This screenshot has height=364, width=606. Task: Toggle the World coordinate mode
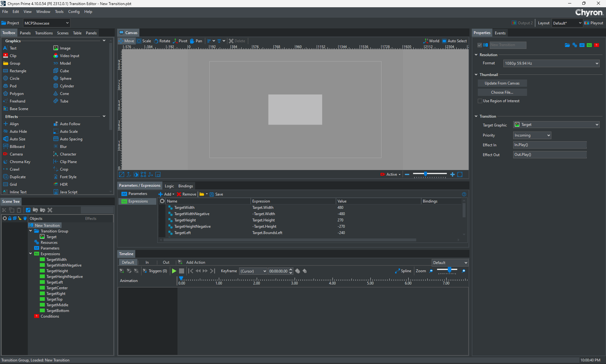coord(431,41)
